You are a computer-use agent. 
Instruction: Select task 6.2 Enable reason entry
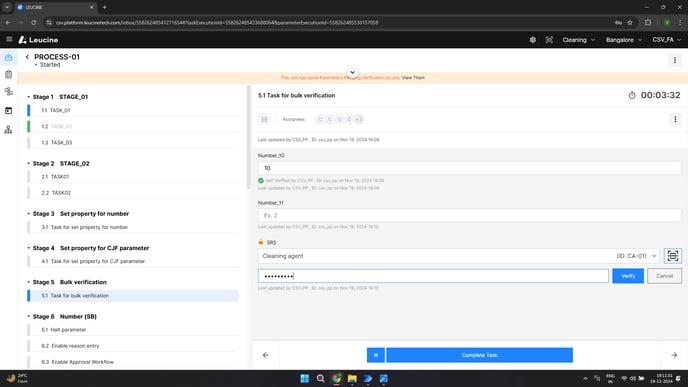[x=133, y=346]
